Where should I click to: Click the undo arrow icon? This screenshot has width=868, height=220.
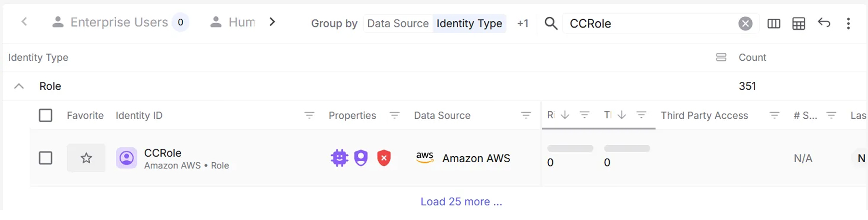(x=824, y=22)
